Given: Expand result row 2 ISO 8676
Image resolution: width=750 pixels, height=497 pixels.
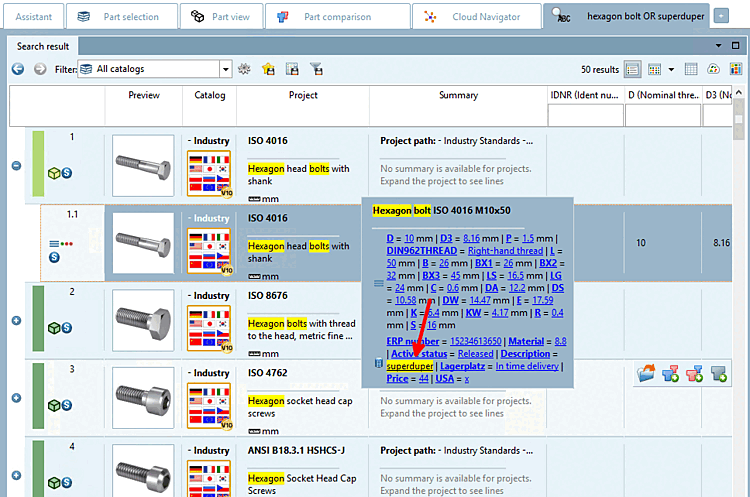Looking at the screenshot, I should [x=16, y=320].
